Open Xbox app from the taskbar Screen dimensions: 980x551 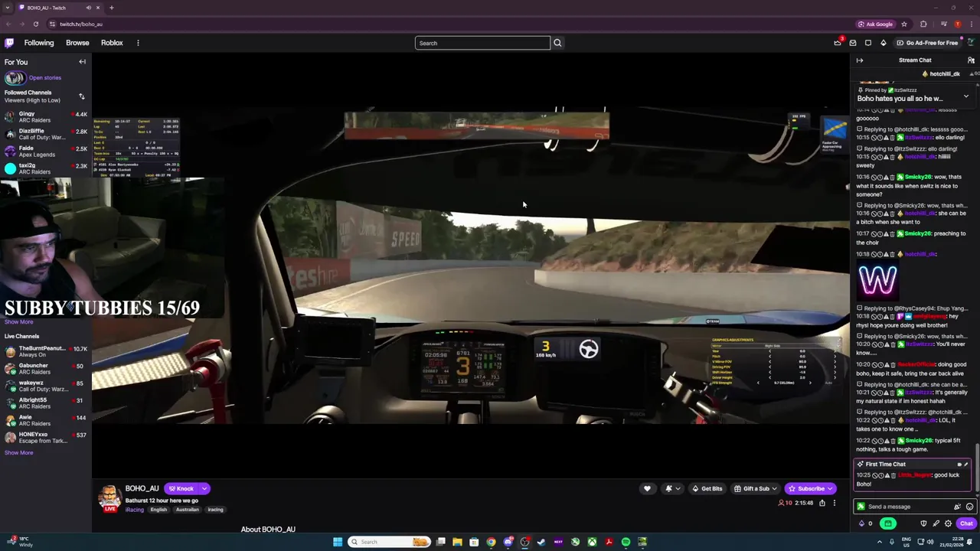point(592,542)
